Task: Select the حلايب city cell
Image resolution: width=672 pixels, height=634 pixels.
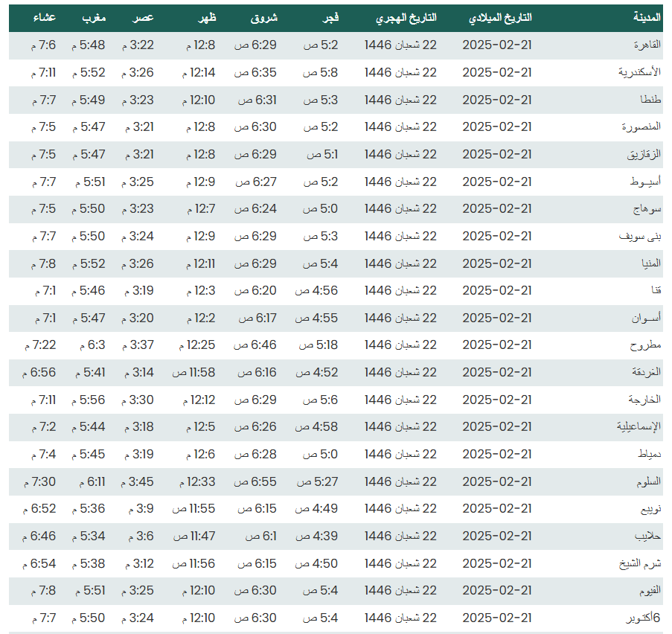Action: click(647, 537)
